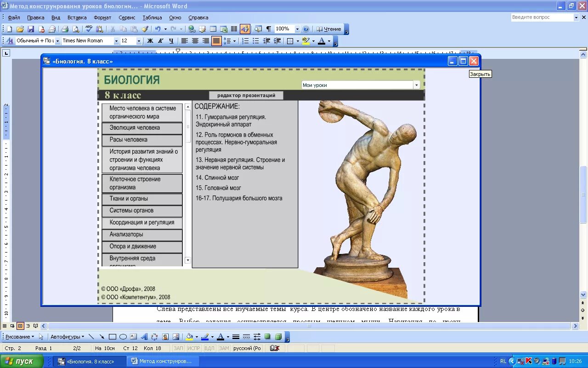Toggle underline formatting (Ч)
The image size is (588, 368).
click(171, 41)
